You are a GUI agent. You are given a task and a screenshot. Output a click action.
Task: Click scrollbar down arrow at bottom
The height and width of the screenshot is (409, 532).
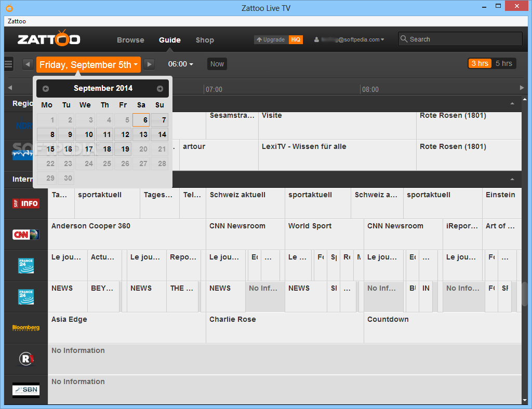525,401
